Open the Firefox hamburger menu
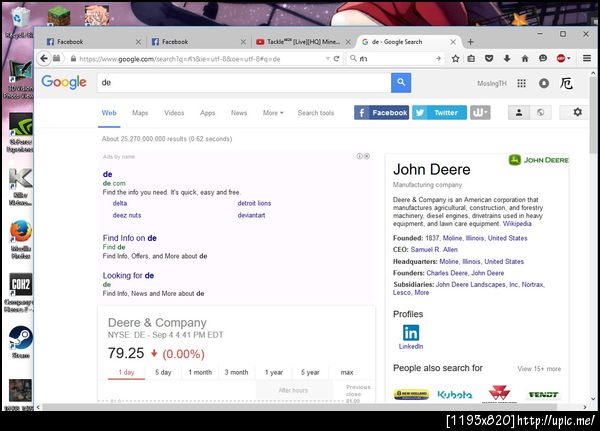600x431 pixels. (x=587, y=58)
